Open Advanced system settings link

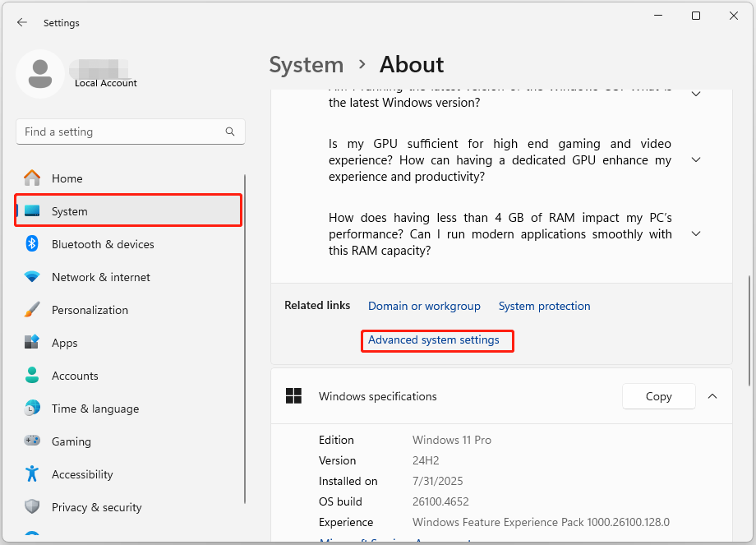coord(433,339)
